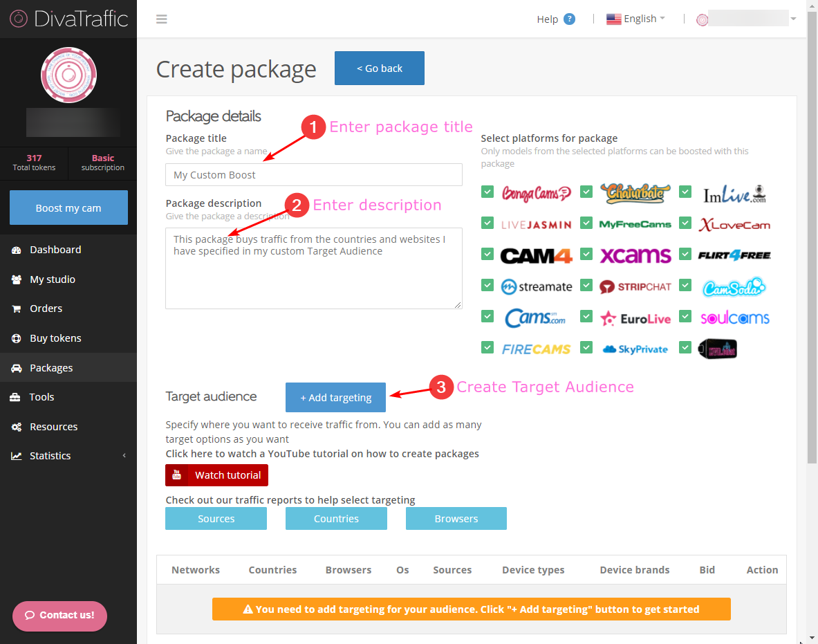818x644 pixels.
Task: Open the Sources traffic report
Action: click(x=216, y=519)
